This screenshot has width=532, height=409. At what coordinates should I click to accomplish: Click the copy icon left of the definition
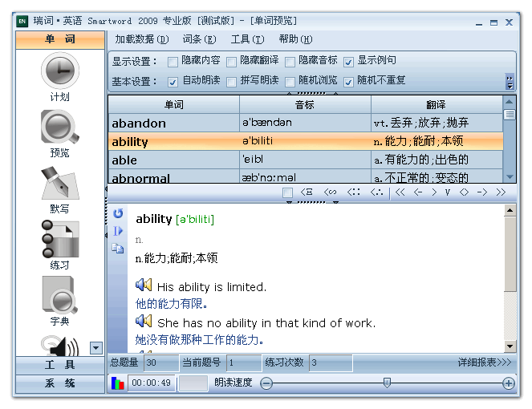click(118, 249)
